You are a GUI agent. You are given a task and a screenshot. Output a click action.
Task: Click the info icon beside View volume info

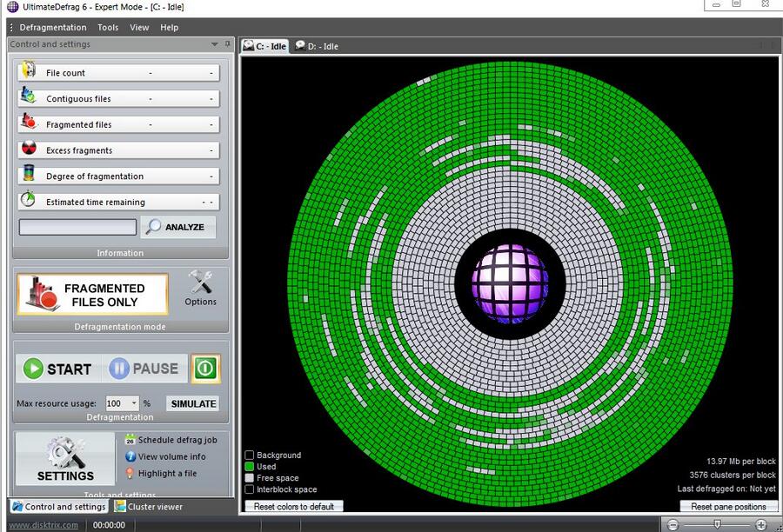[x=130, y=456]
